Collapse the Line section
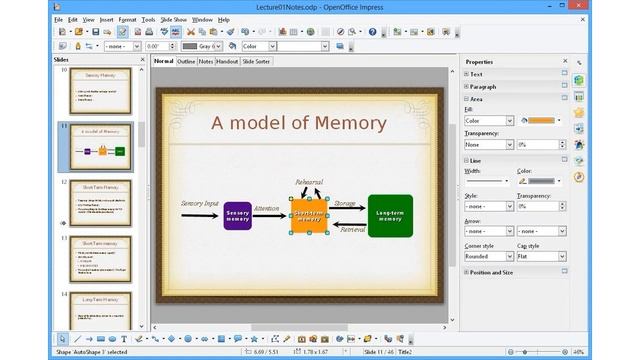640x360 pixels. pyautogui.click(x=466, y=160)
